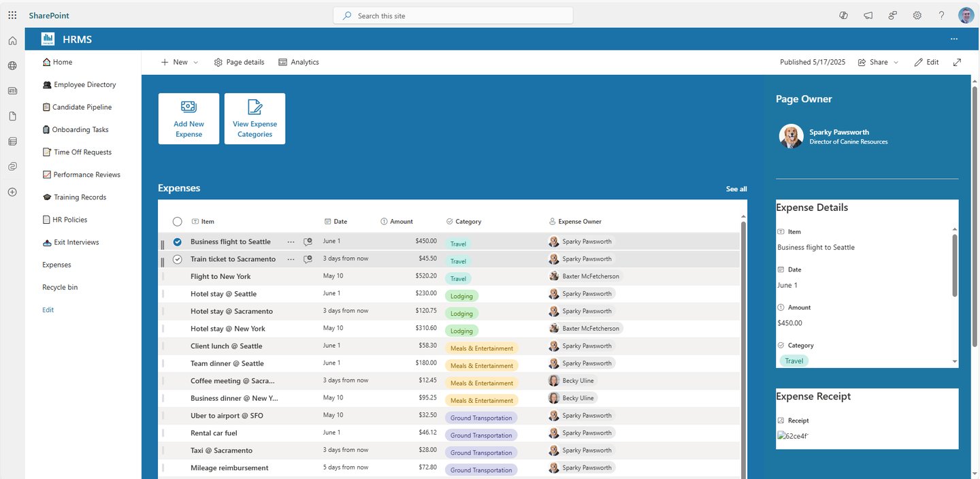Expand the New menu dropdown

[x=194, y=62]
